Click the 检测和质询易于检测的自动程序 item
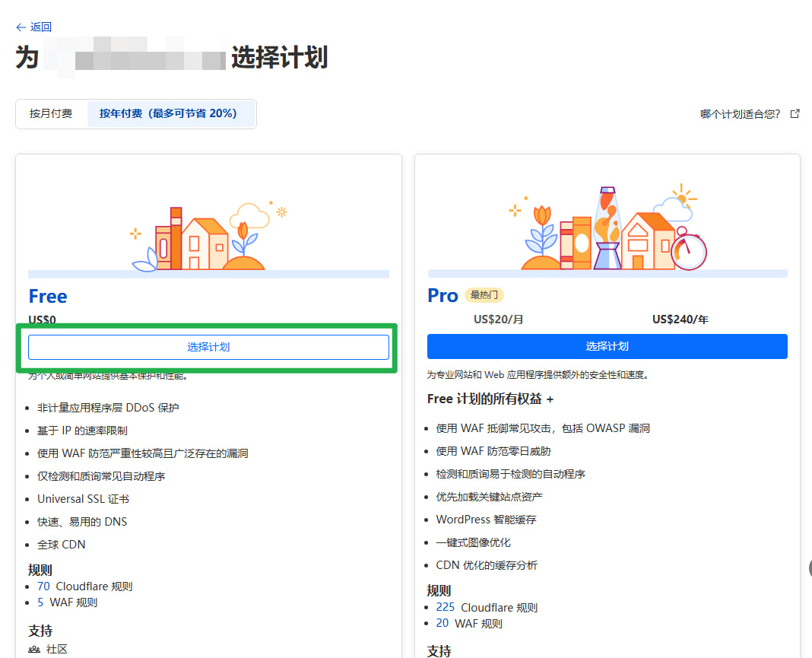Image resolution: width=812 pixels, height=658 pixels. [511, 474]
